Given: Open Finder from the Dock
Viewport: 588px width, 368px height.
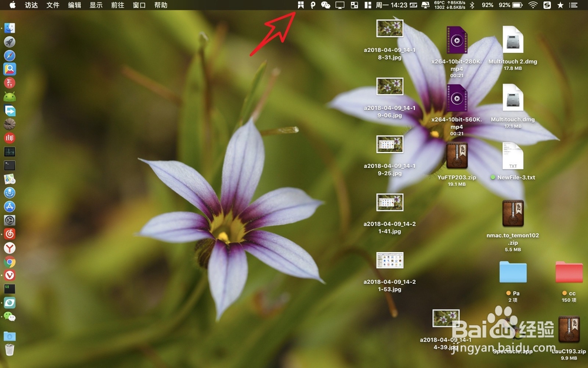Looking at the screenshot, I should tap(9, 28).
